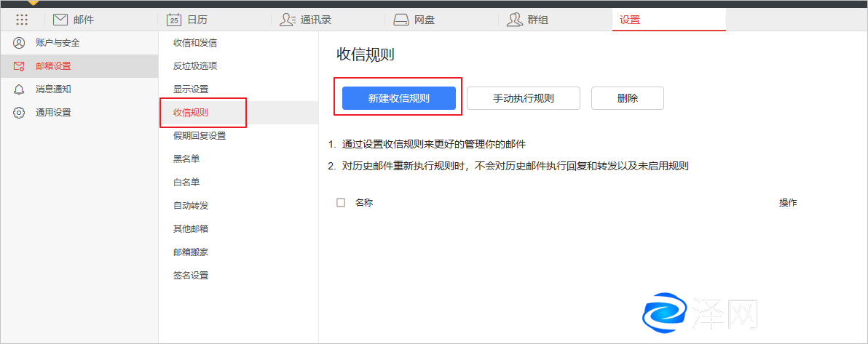The width and height of the screenshot is (868, 344).
Task: Tick the select-all checkbox beside 名称
Action: coord(341,203)
